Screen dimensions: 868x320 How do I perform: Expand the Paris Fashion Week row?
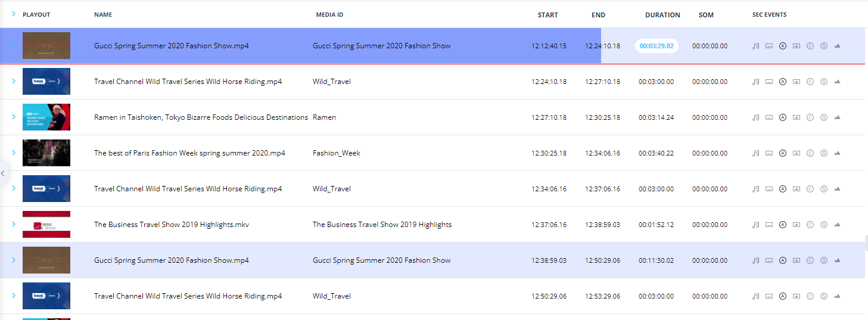[x=13, y=153]
